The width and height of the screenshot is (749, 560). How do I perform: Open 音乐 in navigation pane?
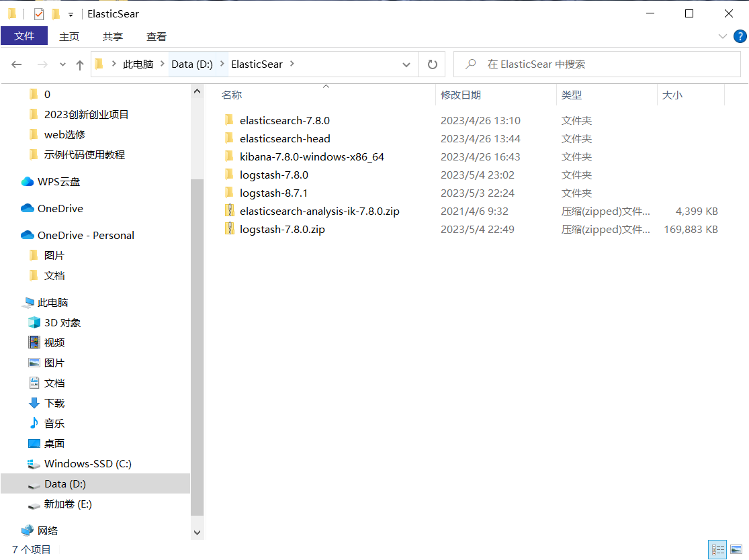54,424
